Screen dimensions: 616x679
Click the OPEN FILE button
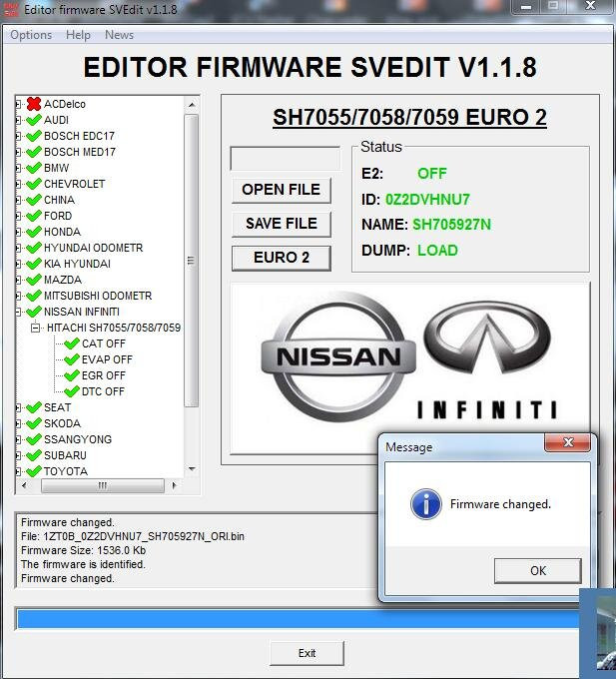[282, 190]
